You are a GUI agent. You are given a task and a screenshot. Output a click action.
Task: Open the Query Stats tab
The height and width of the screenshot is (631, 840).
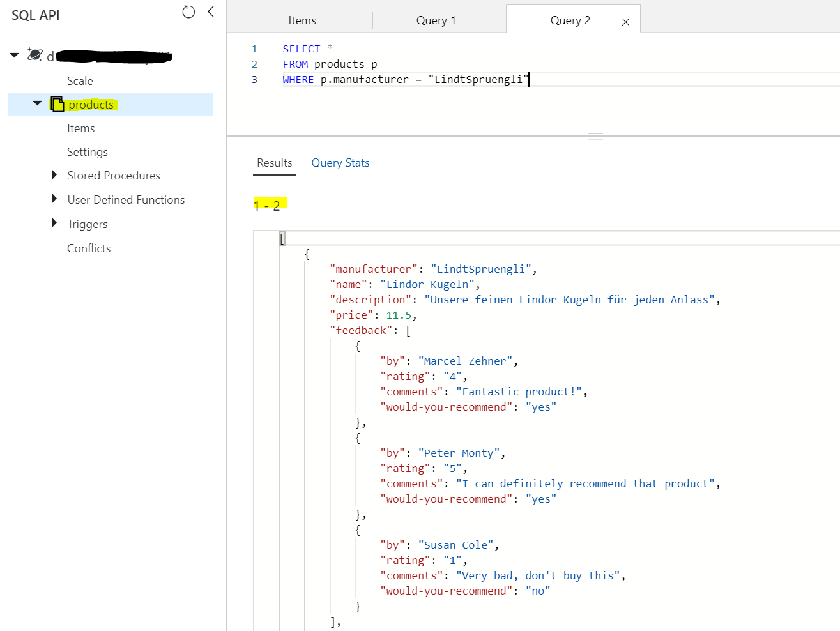[340, 163]
